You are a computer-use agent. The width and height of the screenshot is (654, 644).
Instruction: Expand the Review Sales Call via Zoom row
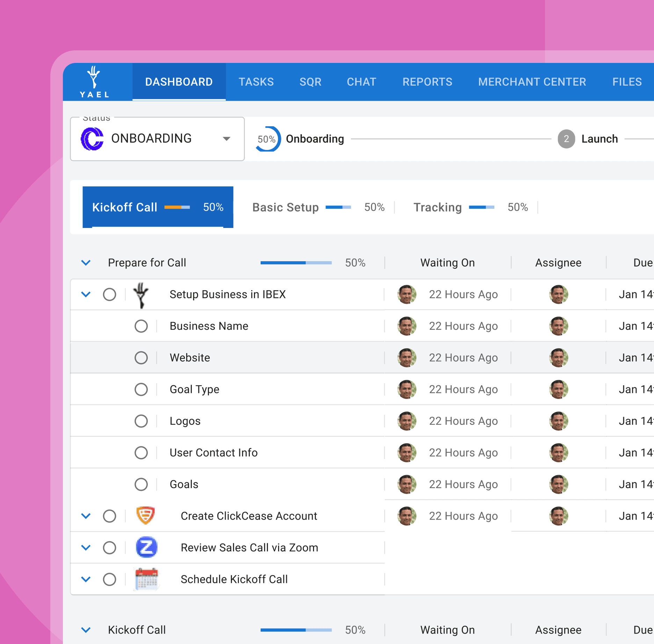tap(86, 548)
